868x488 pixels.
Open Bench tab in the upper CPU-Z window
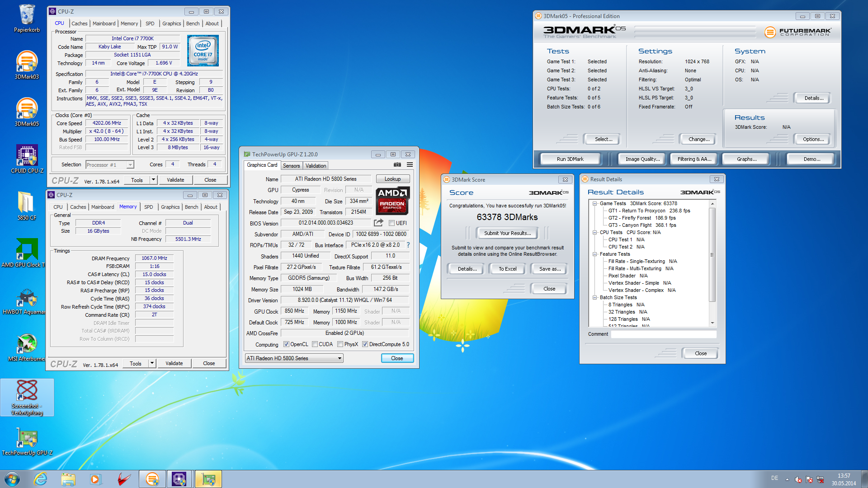(193, 23)
